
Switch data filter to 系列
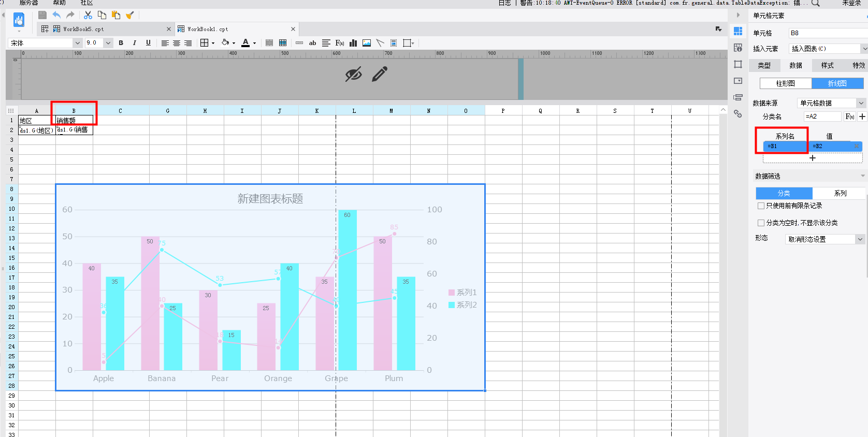(x=840, y=193)
